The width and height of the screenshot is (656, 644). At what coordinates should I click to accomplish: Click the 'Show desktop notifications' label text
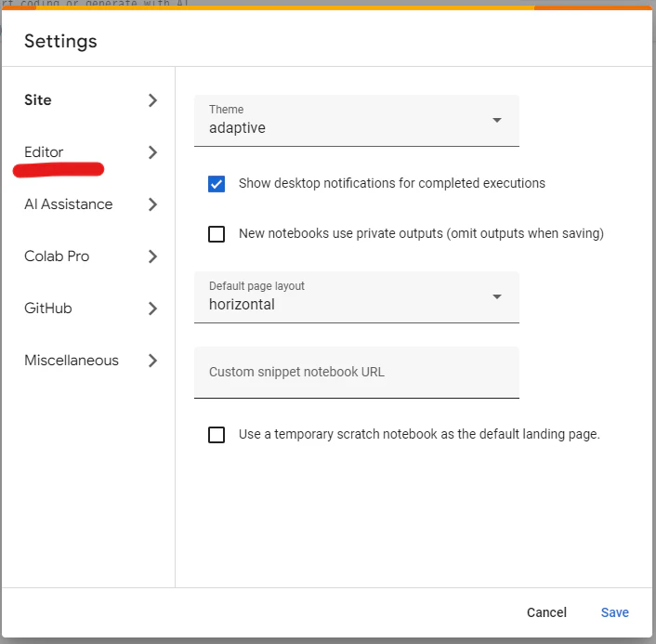[x=392, y=183]
